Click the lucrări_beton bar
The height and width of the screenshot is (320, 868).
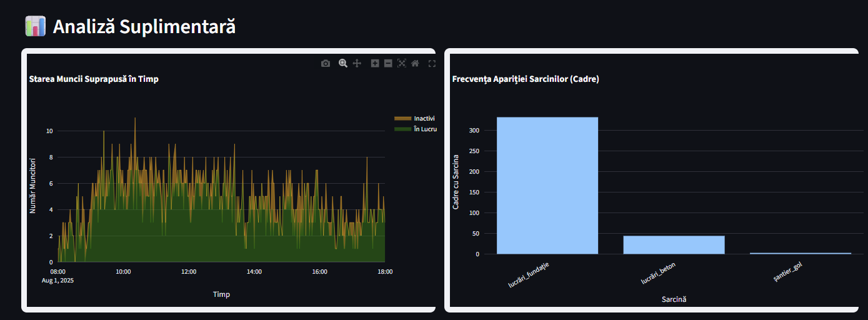point(674,244)
